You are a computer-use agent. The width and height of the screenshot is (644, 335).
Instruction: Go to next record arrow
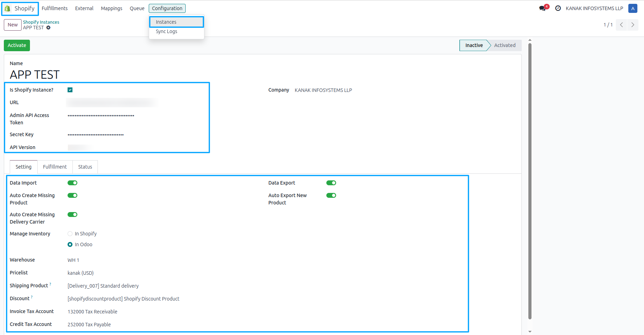633,25
